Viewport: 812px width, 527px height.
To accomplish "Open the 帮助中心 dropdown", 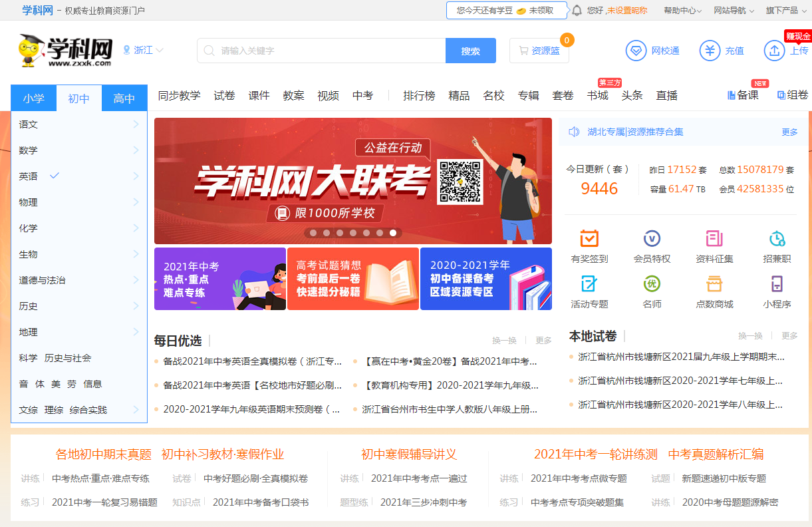I will point(684,11).
